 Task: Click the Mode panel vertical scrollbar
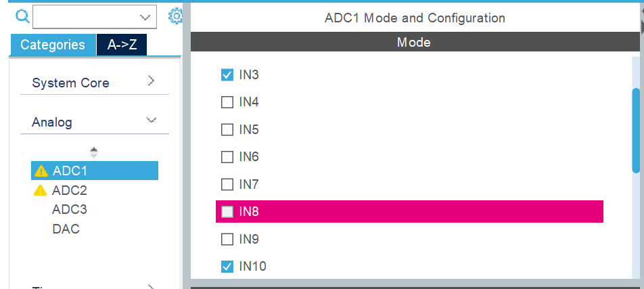coord(636,131)
